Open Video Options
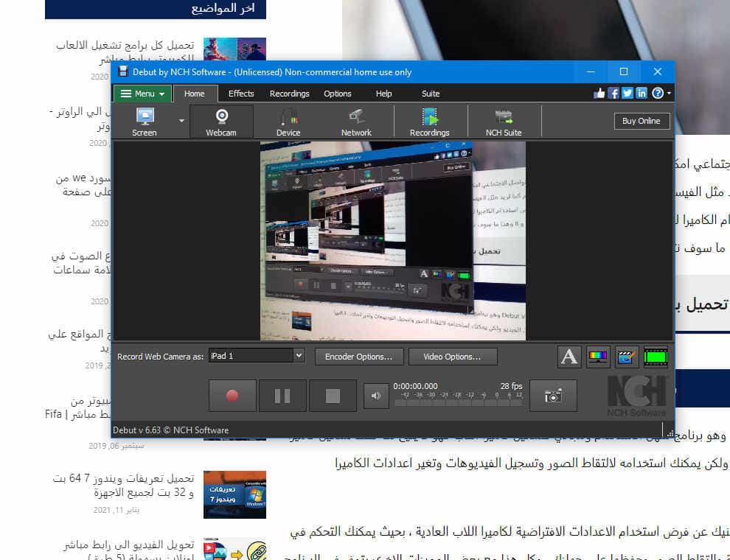The height and width of the screenshot is (560, 730). pyautogui.click(x=453, y=357)
